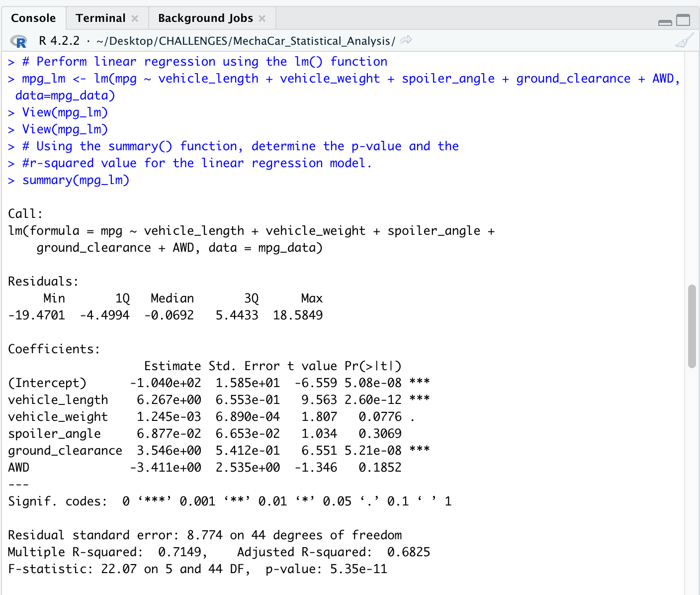Clear the console using the broom icon

click(685, 40)
